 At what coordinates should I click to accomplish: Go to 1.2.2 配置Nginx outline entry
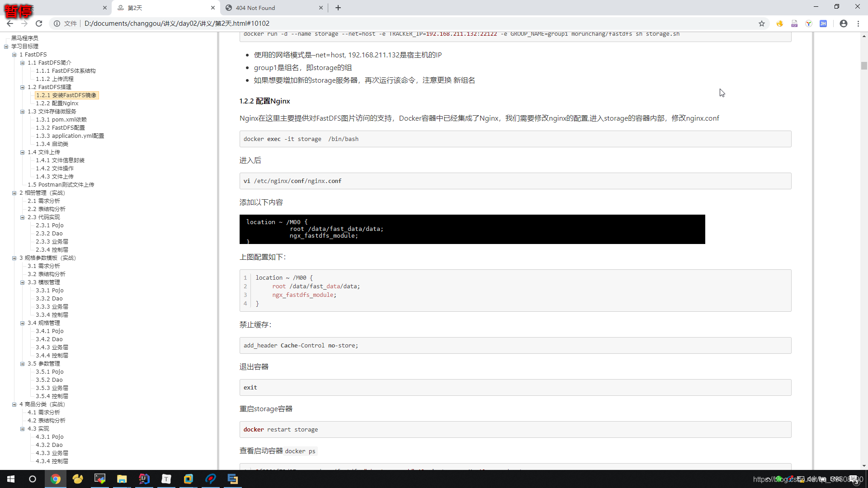click(57, 103)
